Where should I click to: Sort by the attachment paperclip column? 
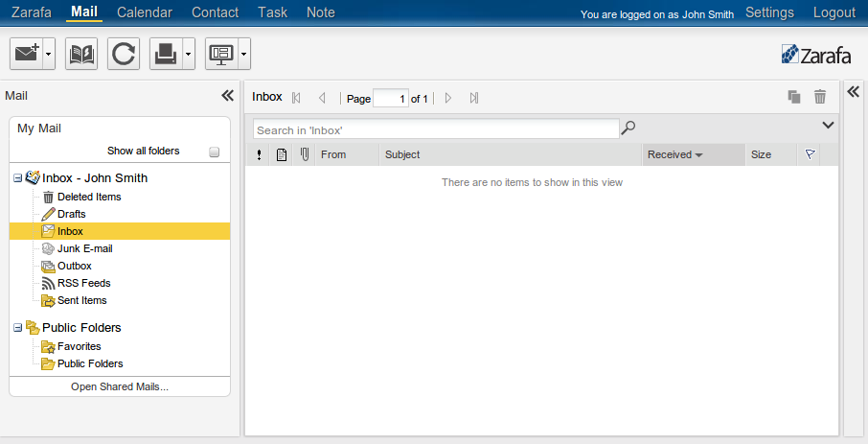coord(305,154)
